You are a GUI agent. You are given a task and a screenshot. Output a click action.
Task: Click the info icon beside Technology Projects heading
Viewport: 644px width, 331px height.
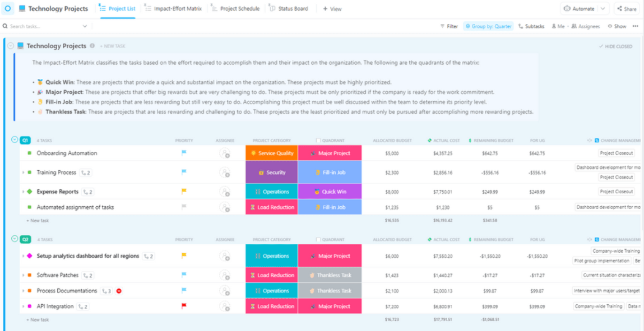(x=92, y=46)
